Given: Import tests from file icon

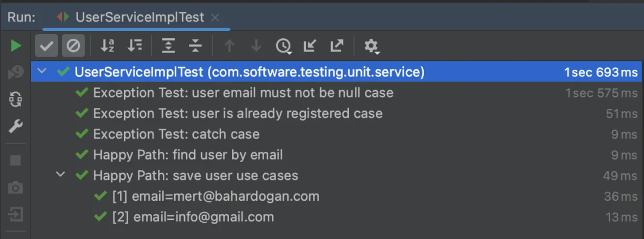Looking at the screenshot, I should click(x=309, y=45).
